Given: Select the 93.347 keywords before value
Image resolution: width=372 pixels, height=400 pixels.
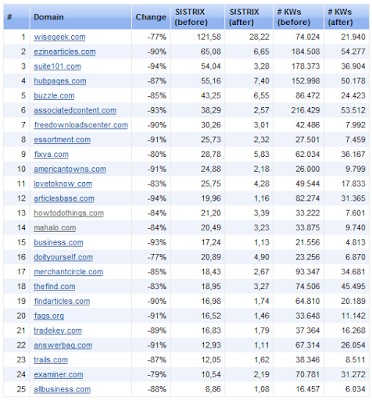Looking at the screenshot, I should [x=308, y=272].
